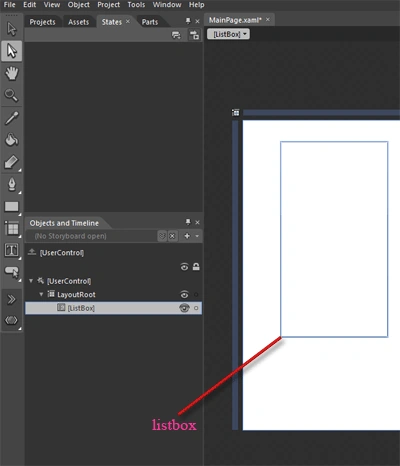Close the States panel group
The height and width of the screenshot is (466, 400).
tap(197, 21)
